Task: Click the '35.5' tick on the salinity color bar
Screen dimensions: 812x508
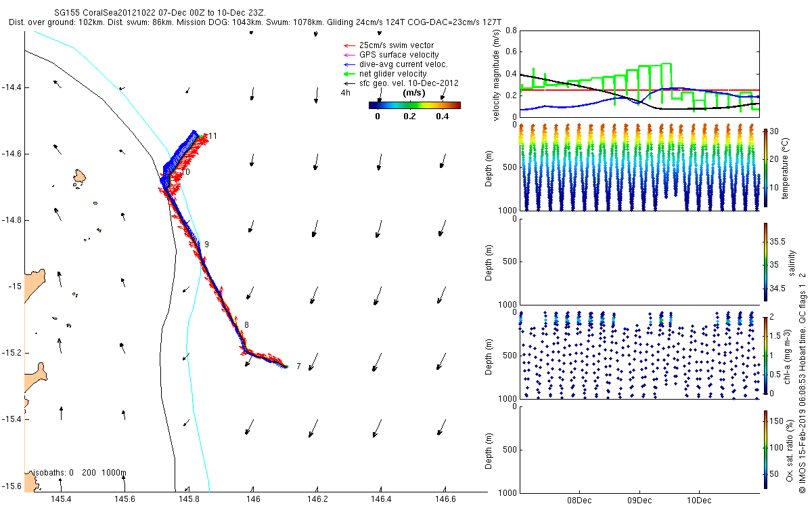Action: pyautogui.click(x=777, y=241)
